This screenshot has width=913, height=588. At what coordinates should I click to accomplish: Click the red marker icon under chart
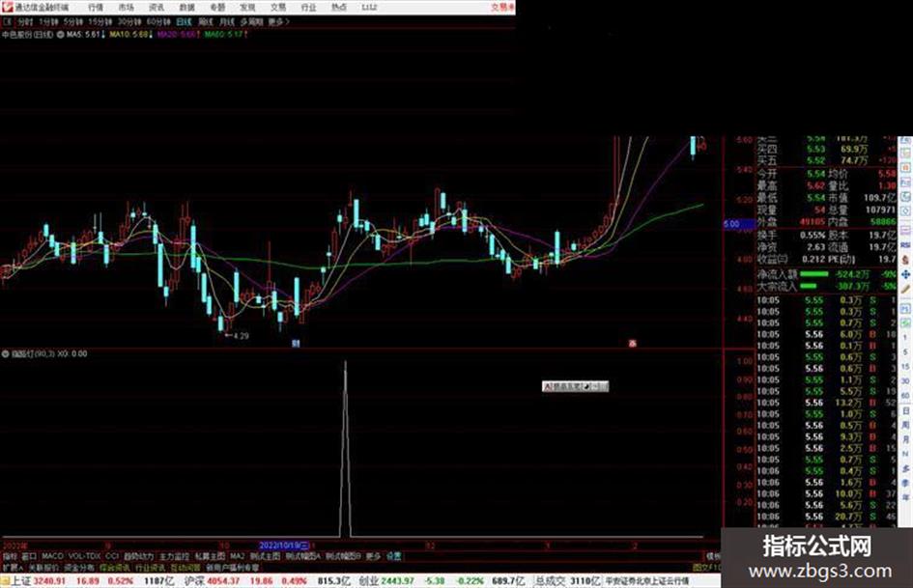(633, 344)
